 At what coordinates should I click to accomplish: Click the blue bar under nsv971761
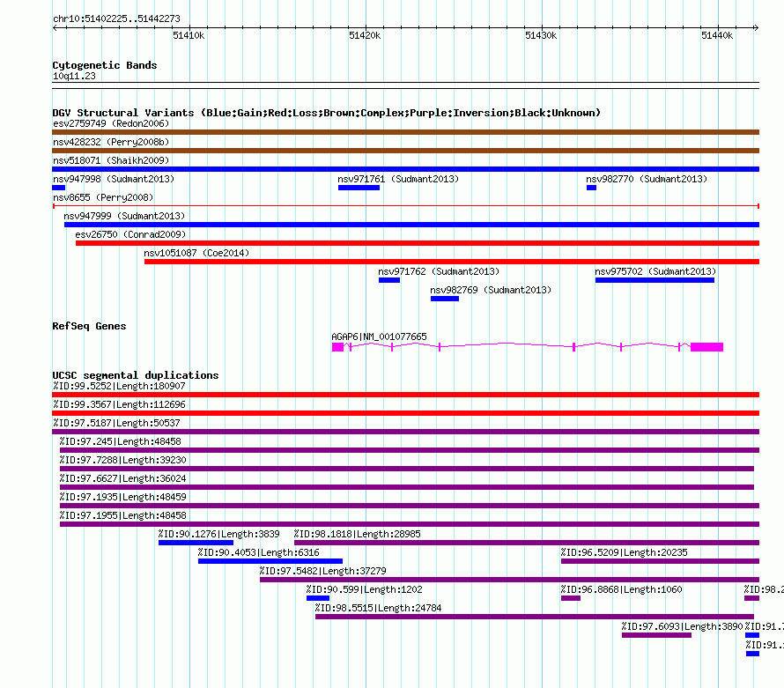click(359, 188)
